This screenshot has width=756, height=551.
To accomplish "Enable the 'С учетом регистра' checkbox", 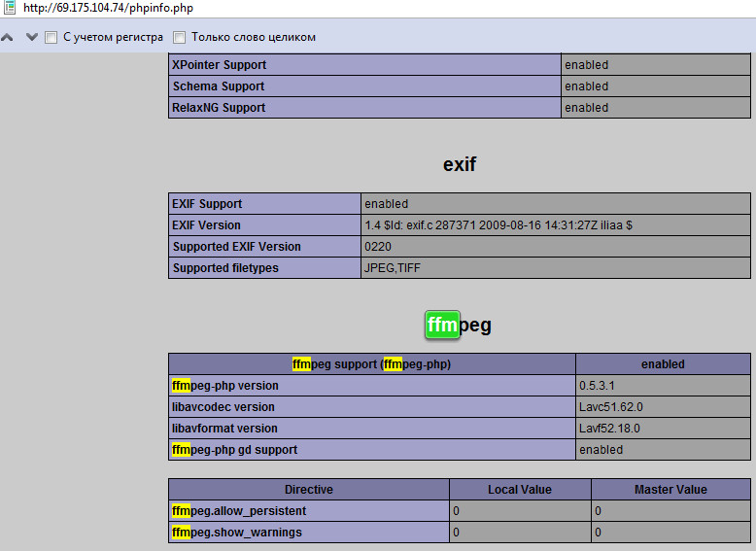I will pos(51,37).
